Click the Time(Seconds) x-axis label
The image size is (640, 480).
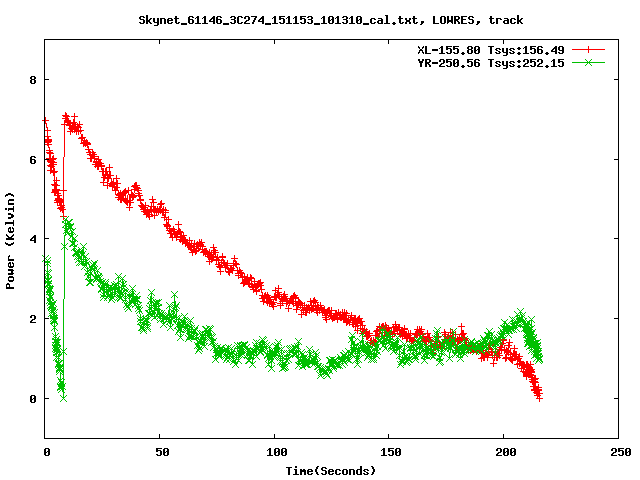click(x=330, y=470)
